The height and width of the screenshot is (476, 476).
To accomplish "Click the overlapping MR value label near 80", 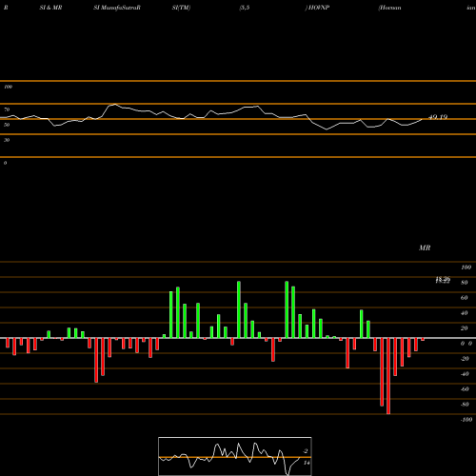I will click(x=443, y=280).
